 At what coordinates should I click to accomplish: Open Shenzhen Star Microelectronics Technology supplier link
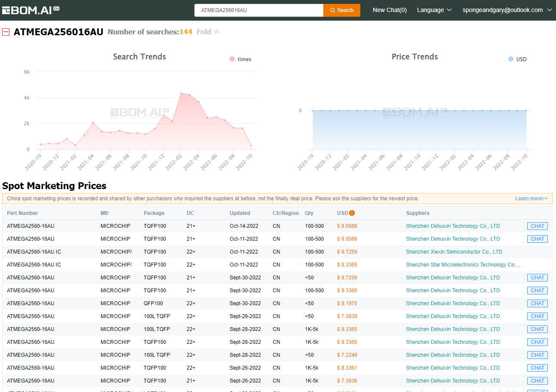[x=463, y=265]
